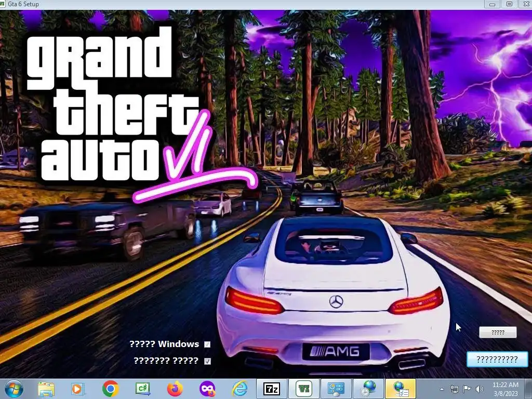Open the globe-and-clock taskbar window
This screenshot has height=399, width=532.
pos(368,389)
